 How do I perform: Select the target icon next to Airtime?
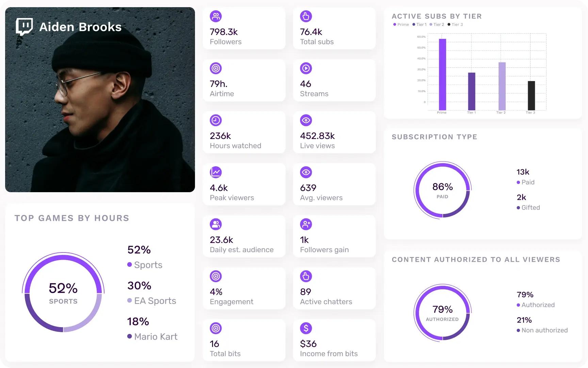pos(216,68)
